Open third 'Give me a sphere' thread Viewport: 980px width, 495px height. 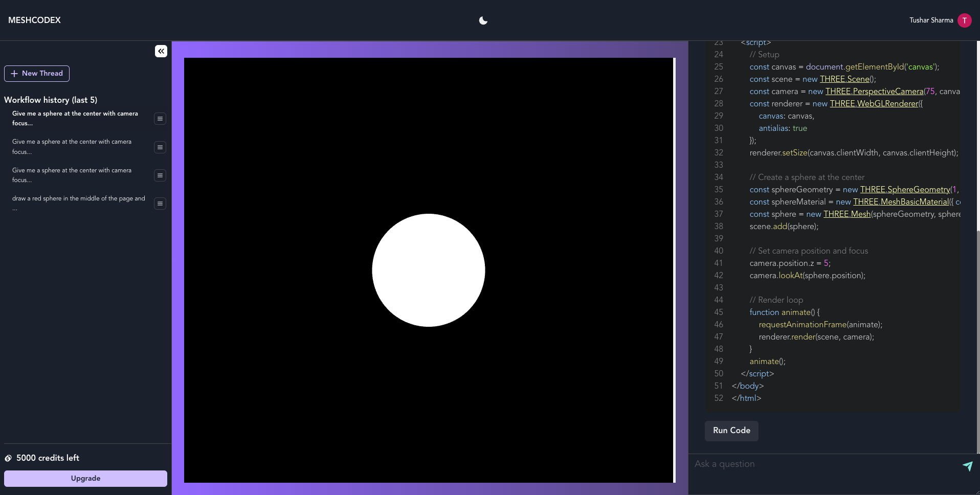click(x=72, y=175)
